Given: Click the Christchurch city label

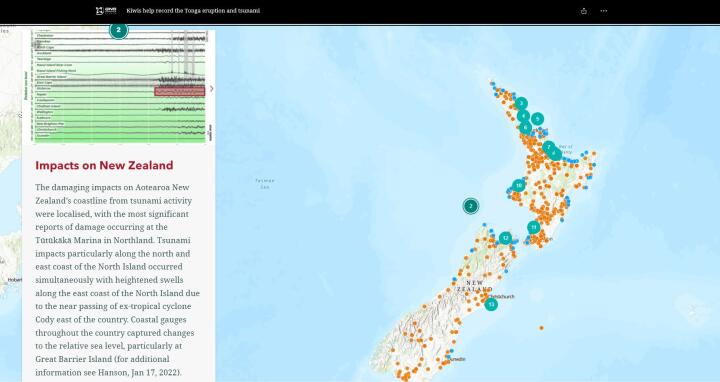Looking at the screenshot, I should coord(502,297).
